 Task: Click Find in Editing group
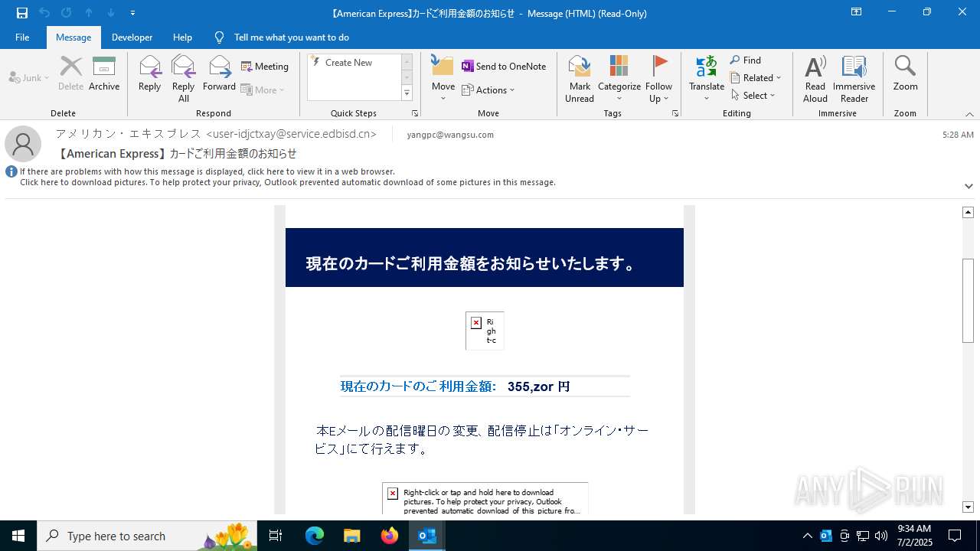[x=746, y=60]
